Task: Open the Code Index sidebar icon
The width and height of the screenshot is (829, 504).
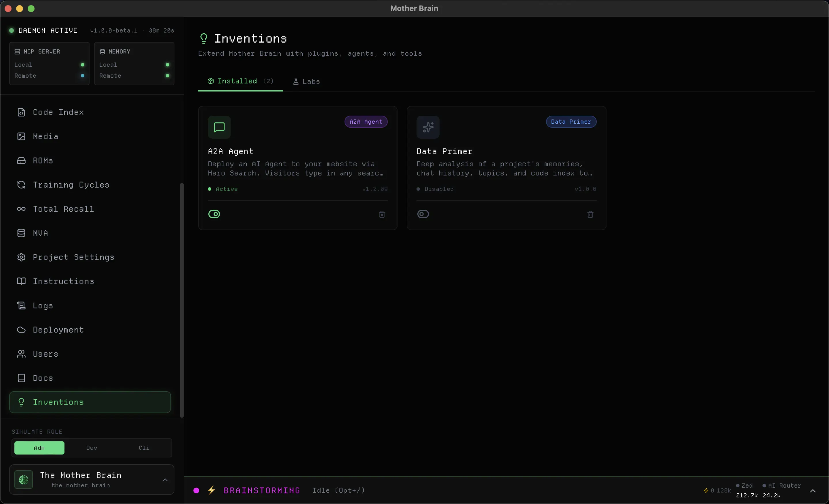Action: click(x=21, y=112)
